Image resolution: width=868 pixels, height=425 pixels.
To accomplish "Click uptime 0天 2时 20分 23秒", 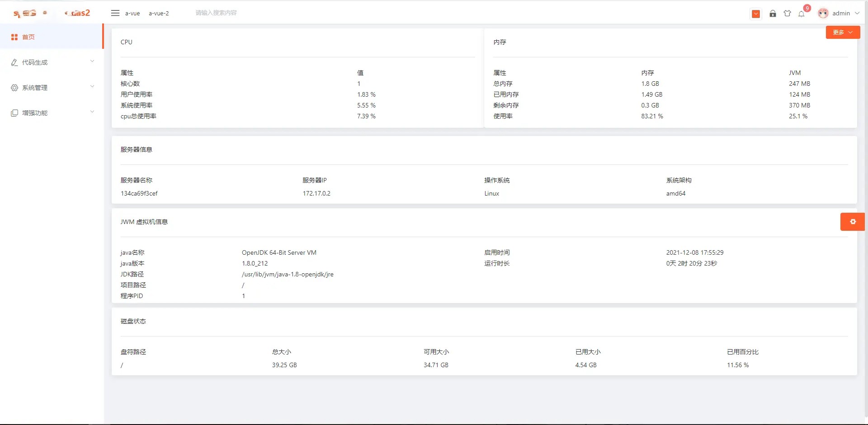I will point(691,263).
